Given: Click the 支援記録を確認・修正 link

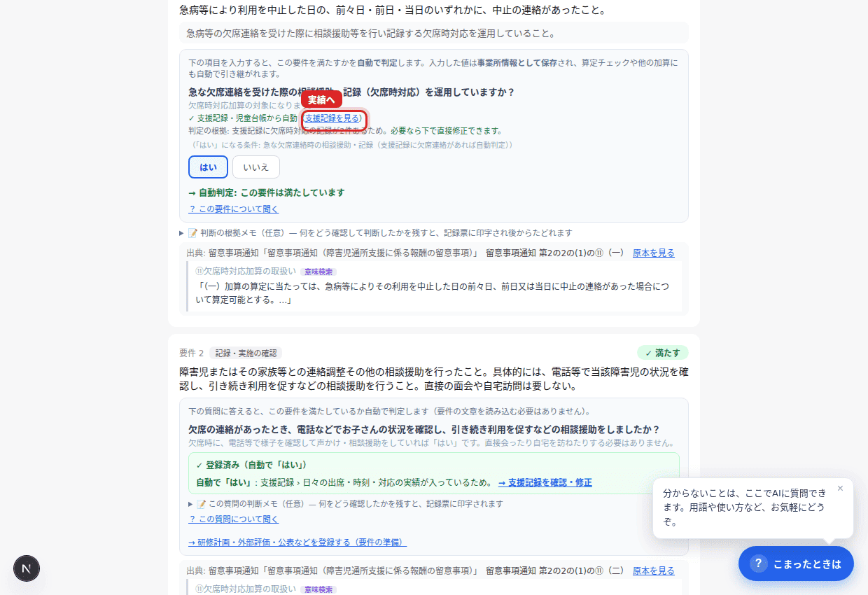Looking at the screenshot, I should point(545,482).
